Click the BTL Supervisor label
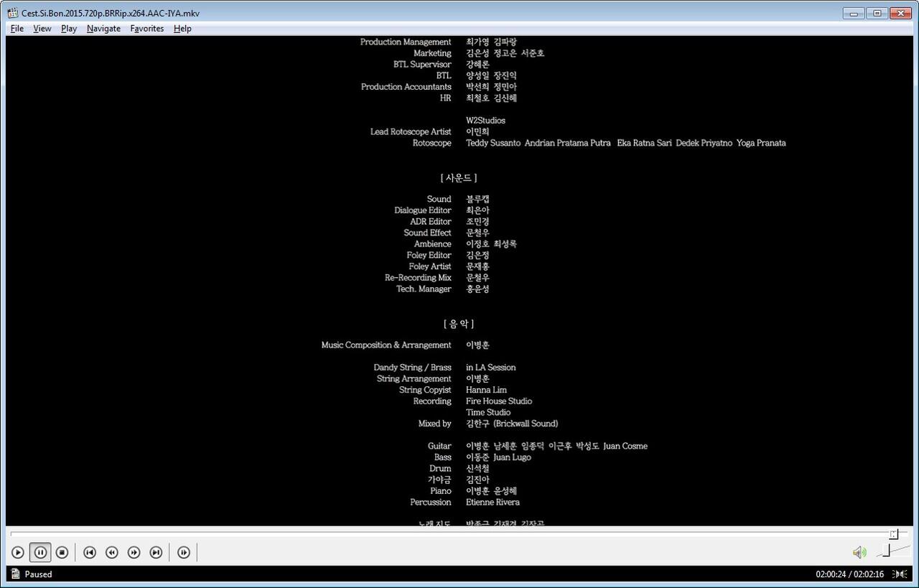Viewport: 919px width, 588px height. (x=422, y=65)
